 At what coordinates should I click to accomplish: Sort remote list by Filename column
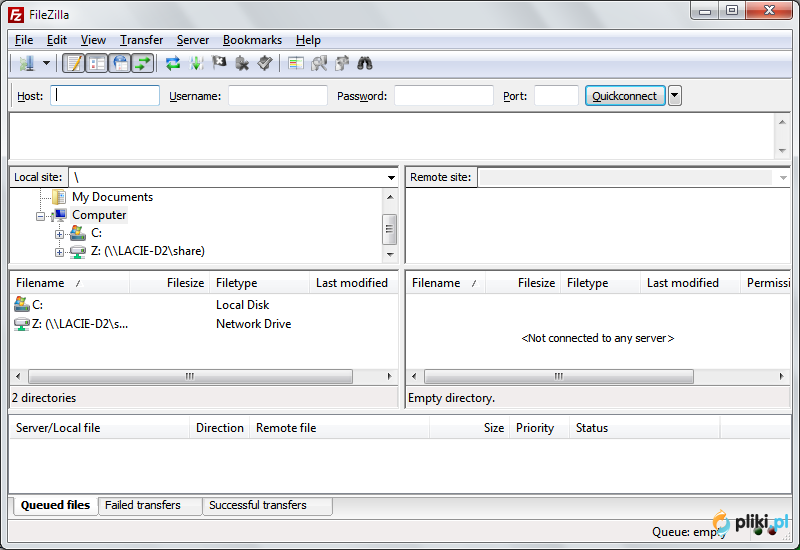[x=446, y=283]
